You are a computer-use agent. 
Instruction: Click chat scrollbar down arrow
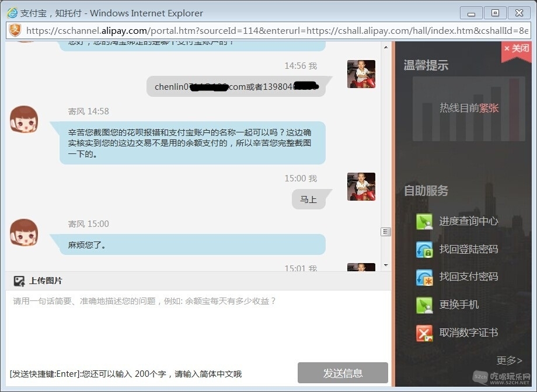point(386,265)
